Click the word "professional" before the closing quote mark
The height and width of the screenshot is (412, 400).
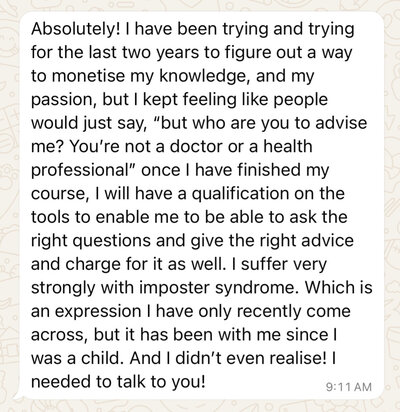coord(80,171)
